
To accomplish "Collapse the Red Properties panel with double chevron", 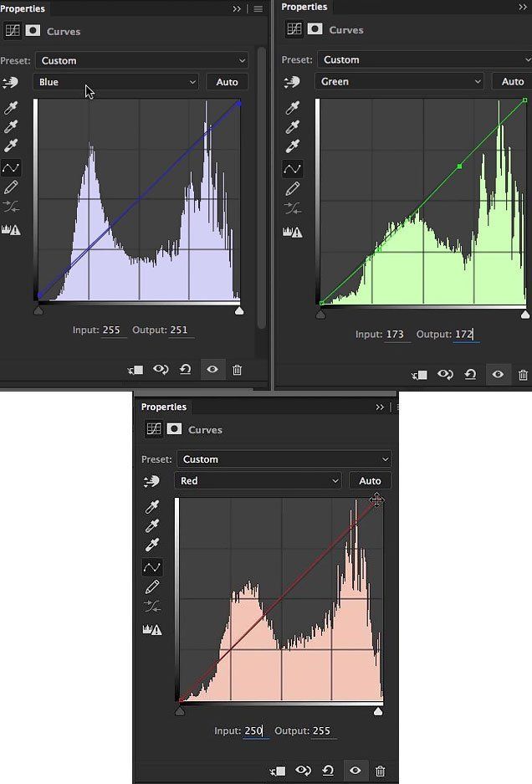I will tap(380, 407).
